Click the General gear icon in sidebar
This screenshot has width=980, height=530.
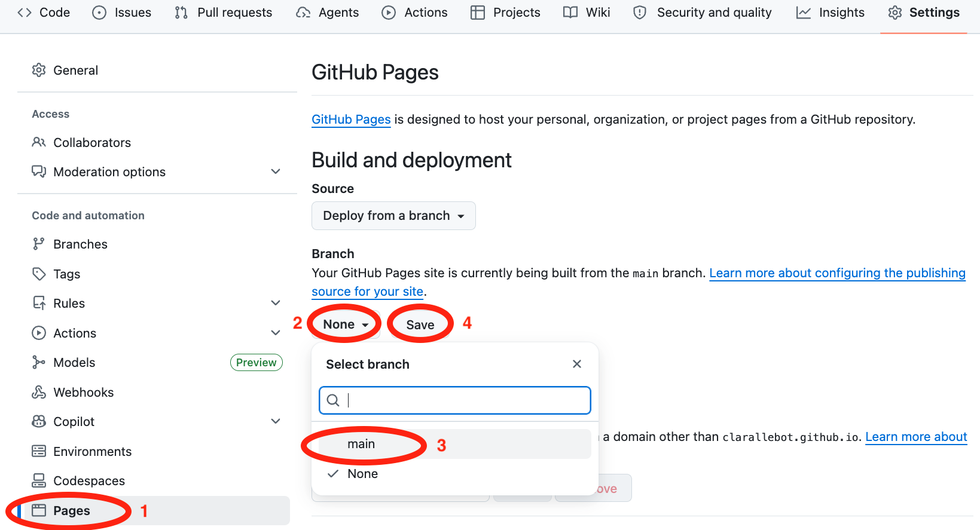pos(39,70)
